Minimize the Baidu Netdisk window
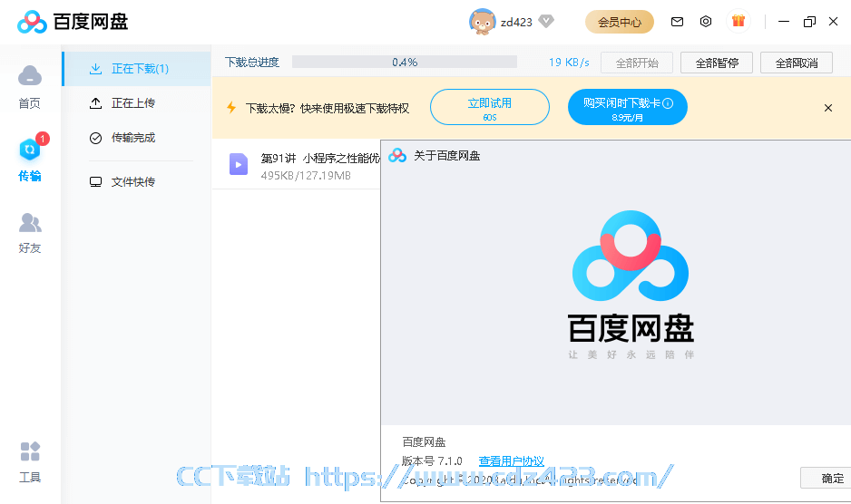The image size is (851, 504). click(x=784, y=22)
